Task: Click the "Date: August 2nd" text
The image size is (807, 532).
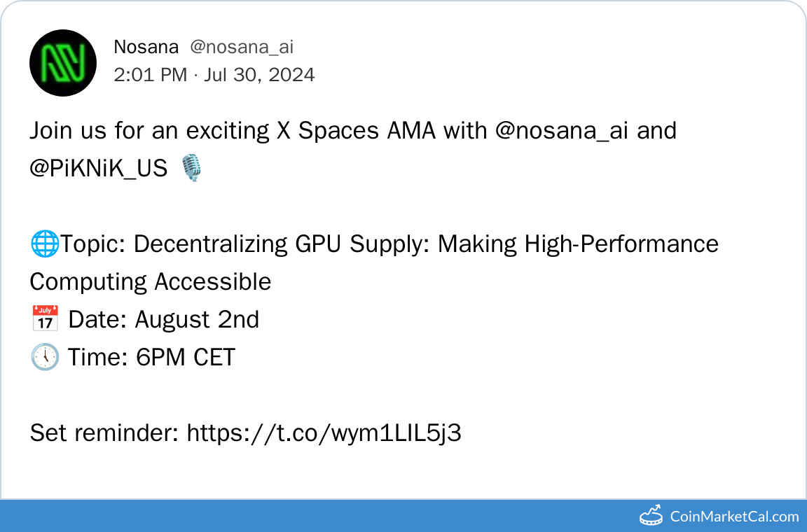Action: pos(163,319)
